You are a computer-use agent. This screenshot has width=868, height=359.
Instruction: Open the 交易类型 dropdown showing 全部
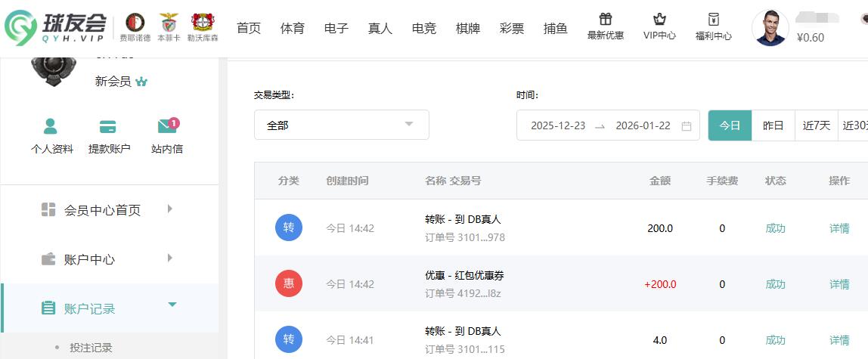click(x=341, y=125)
